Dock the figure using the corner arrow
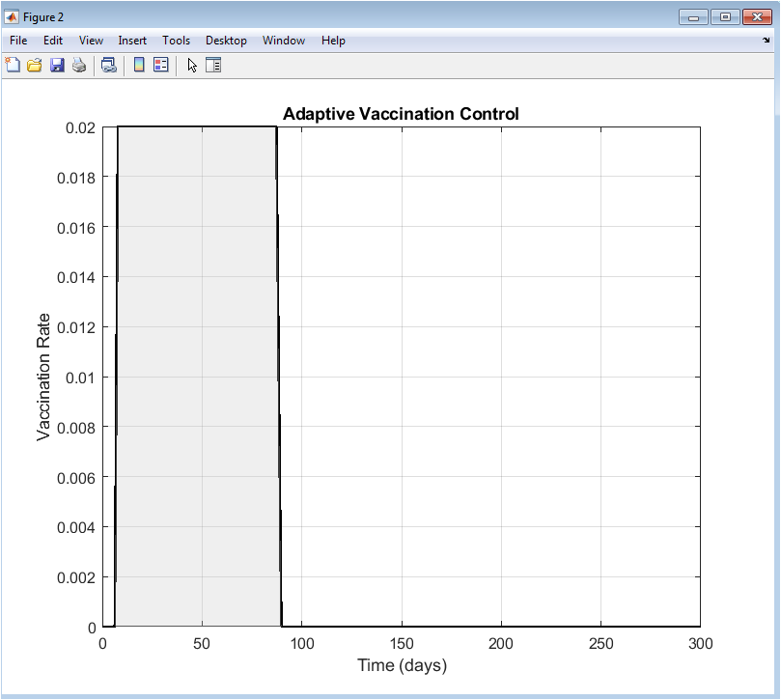This screenshot has width=781, height=700. tap(767, 42)
